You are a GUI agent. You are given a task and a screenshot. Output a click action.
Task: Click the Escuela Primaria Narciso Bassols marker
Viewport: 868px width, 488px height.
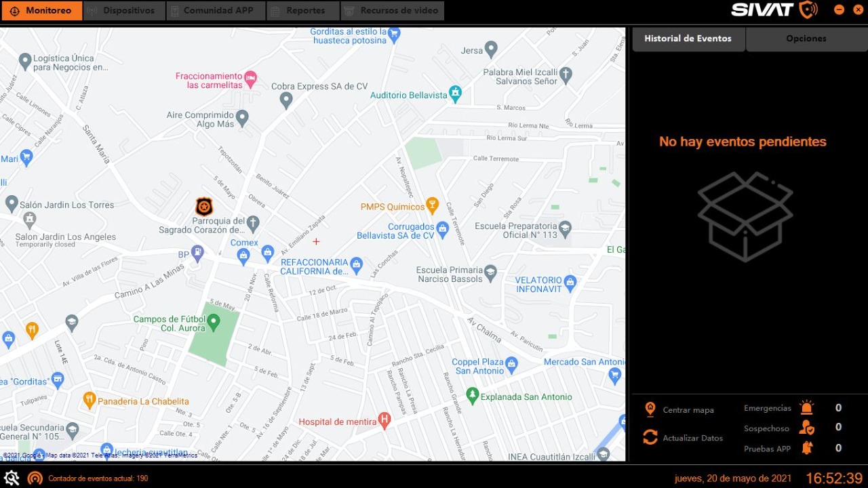(x=491, y=272)
